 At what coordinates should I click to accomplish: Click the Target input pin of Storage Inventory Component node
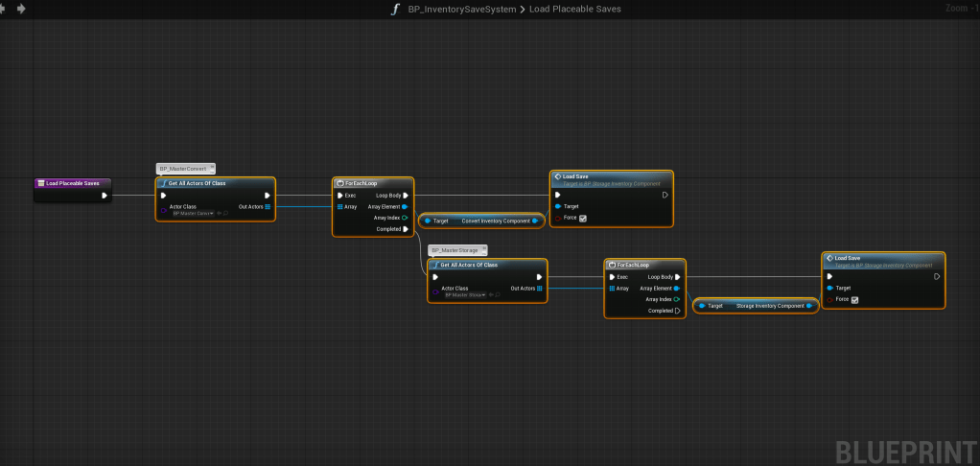(702, 306)
